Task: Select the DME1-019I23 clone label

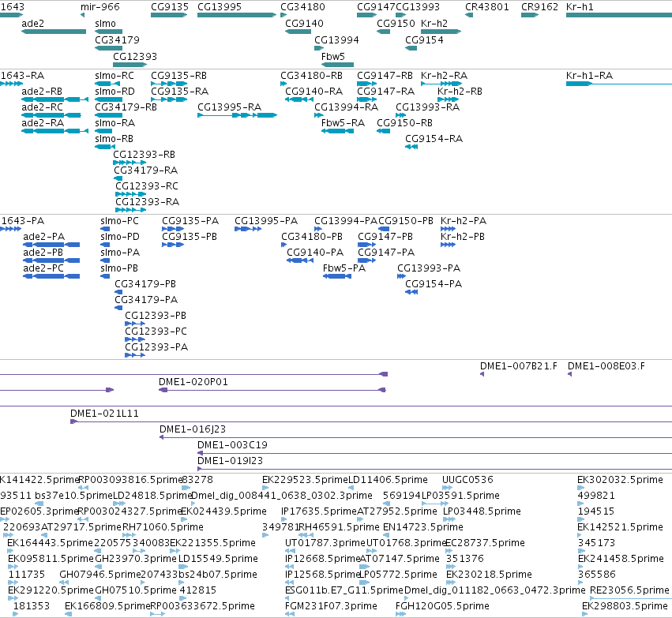Action: tap(230, 461)
